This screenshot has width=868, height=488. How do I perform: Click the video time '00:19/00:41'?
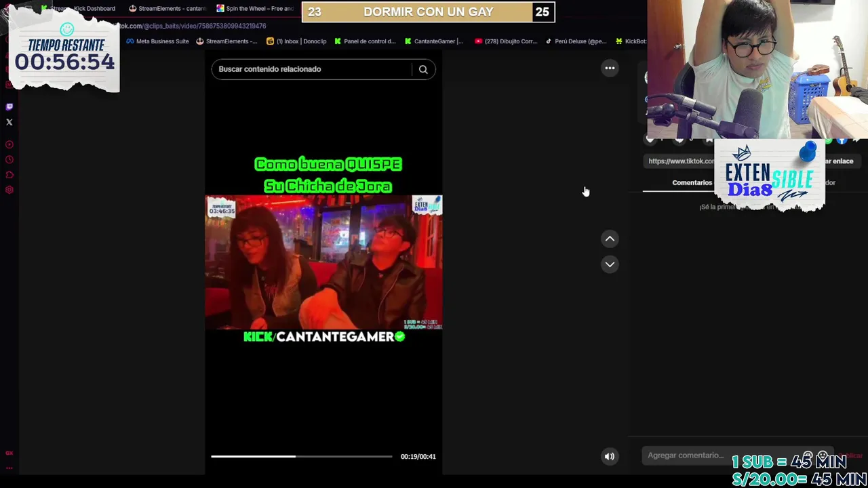tap(418, 457)
